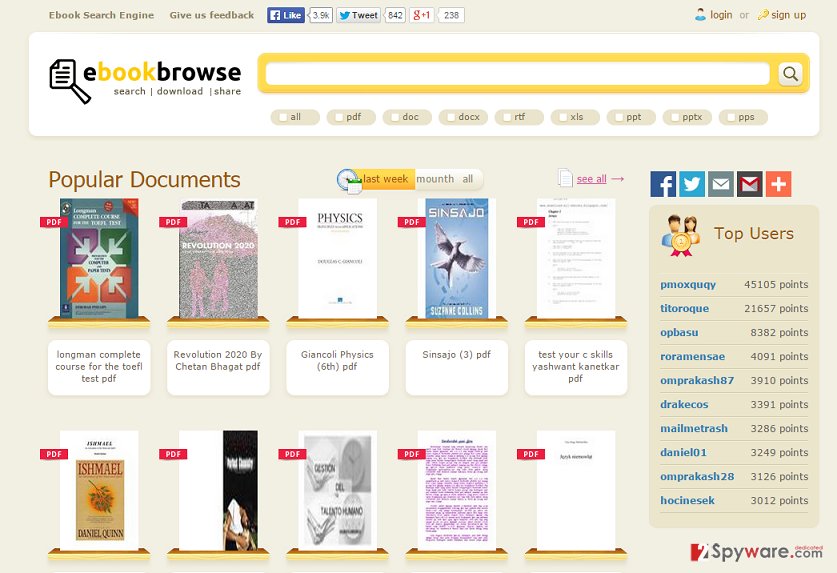Open the Gestion del Talento Humano thumbnail
Viewport: 837px width, 573px height.
click(x=337, y=490)
